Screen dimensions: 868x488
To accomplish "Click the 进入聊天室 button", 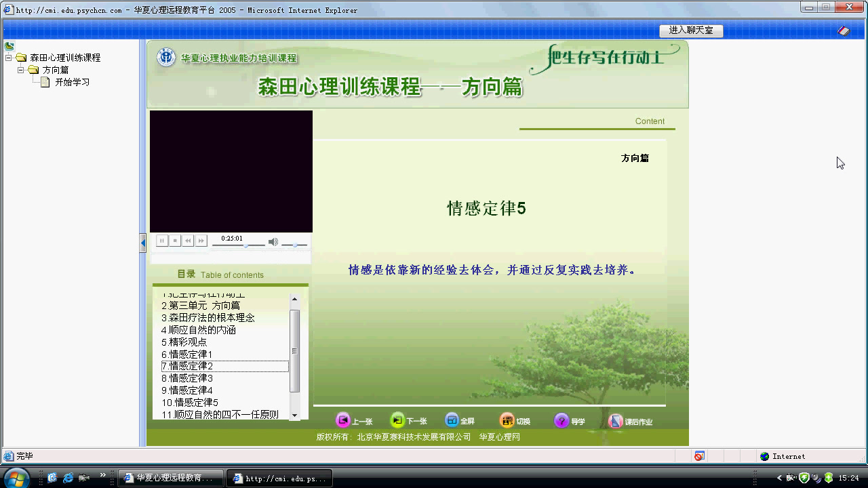I will [x=691, y=30].
